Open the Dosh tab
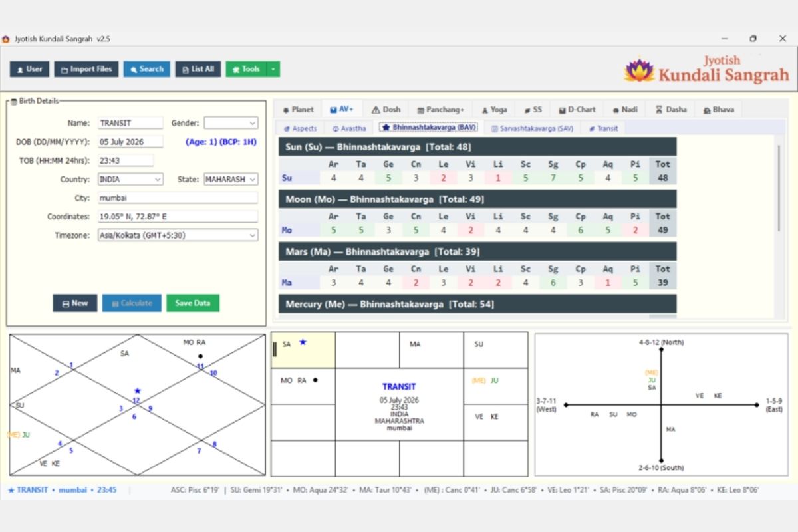798x532 pixels. click(x=386, y=110)
